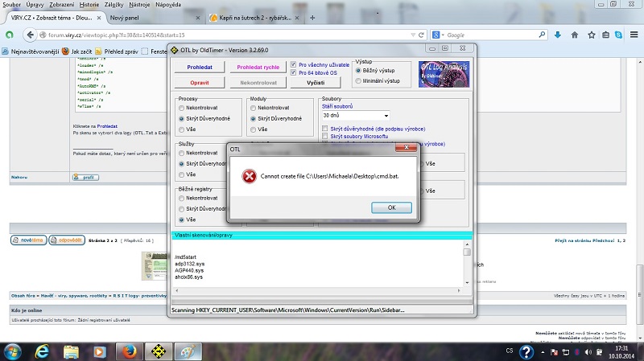Select the Minimální výstup radio button
The width and height of the screenshot is (644, 361).
point(358,81)
